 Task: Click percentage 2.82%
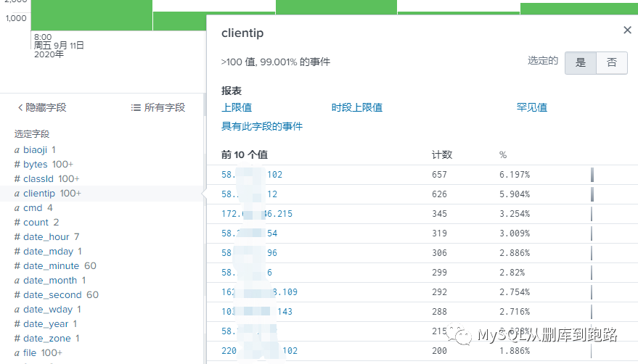[x=512, y=272]
